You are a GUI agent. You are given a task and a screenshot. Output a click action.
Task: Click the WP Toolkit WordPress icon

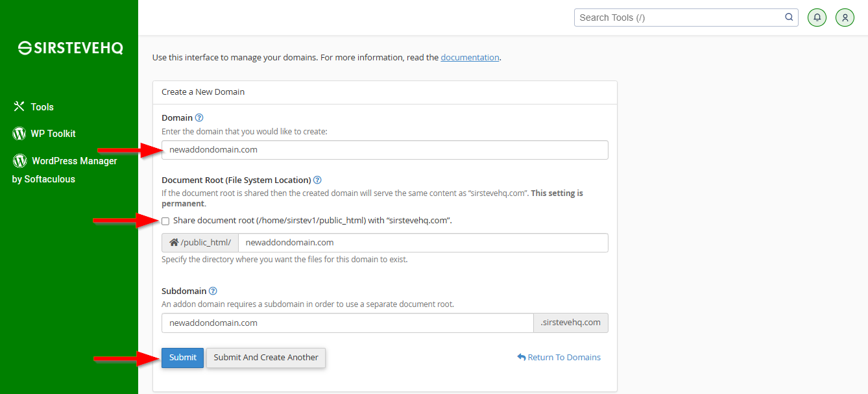pos(19,134)
